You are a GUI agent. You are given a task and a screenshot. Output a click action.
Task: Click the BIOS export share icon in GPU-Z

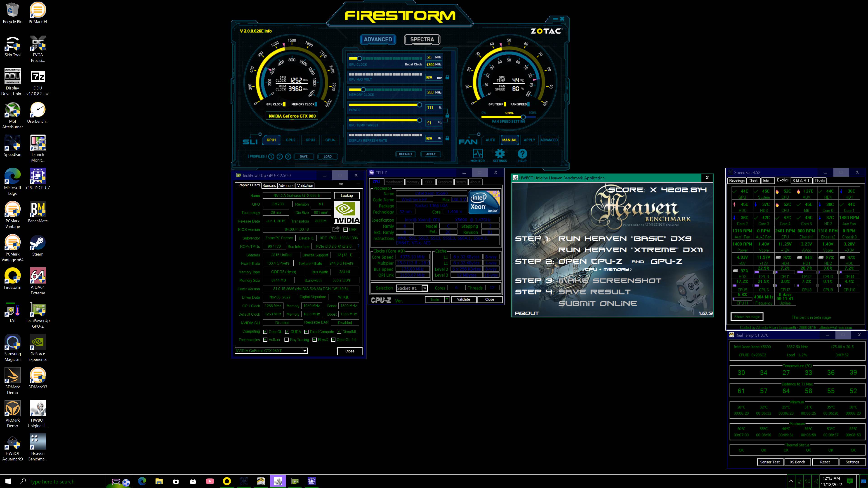tap(336, 229)
